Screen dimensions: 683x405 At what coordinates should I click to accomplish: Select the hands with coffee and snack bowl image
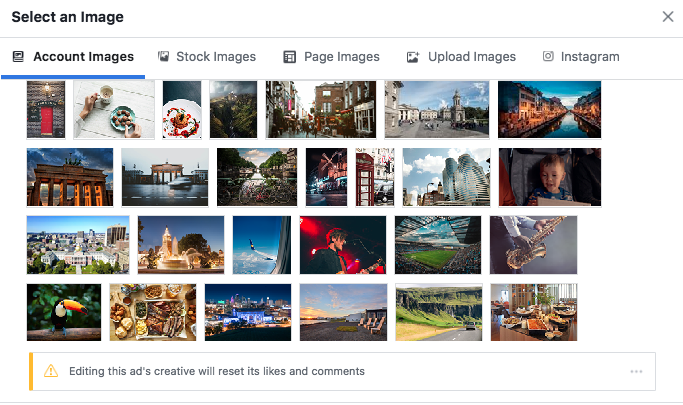click(x=114, y=109)
